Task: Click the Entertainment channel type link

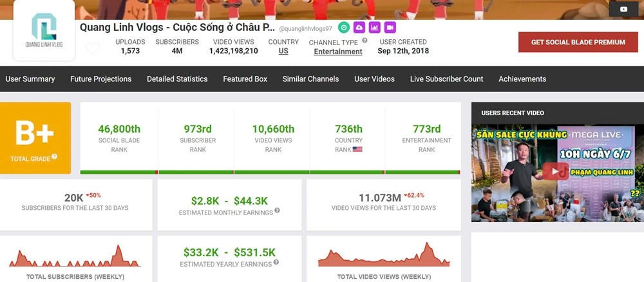Action: (x=338, y=52)
